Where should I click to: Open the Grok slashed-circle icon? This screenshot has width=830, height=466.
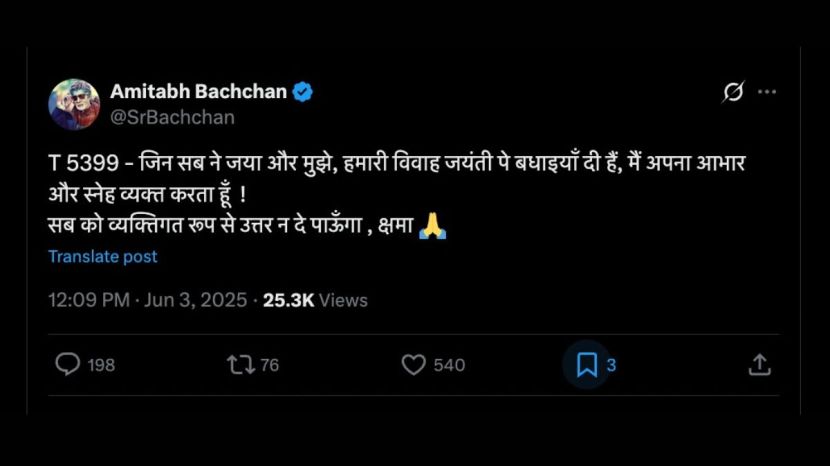pos(733,92)
